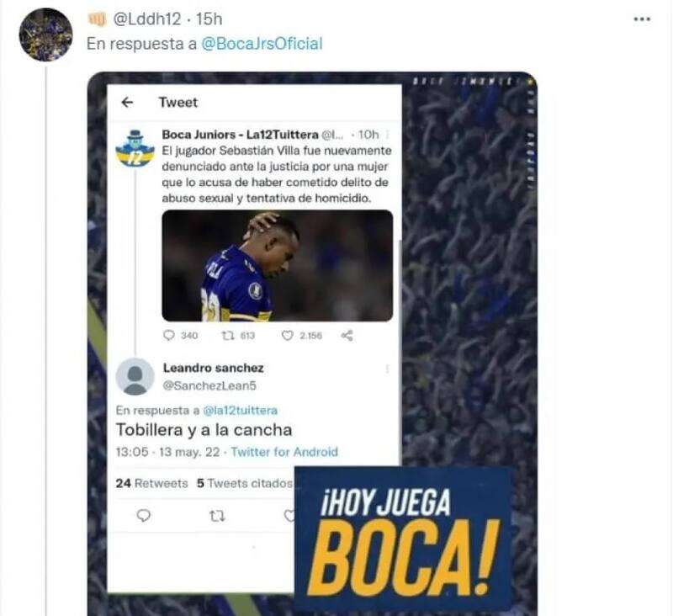The height and width of the screenshot is (616, 673).
Task: Reply to Leandro sanchez's tweet
Action: tap(143, 515)
